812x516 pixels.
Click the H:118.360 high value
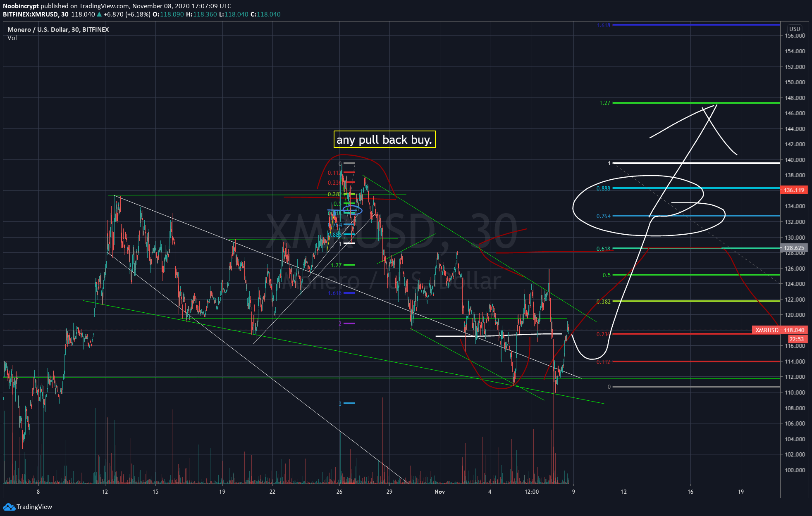[201, 14]
